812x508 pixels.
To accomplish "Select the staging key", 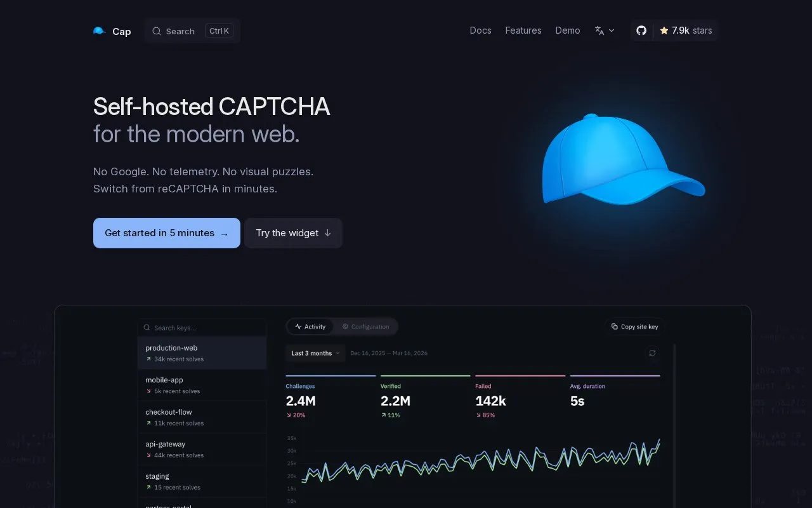I will [202, 481].
